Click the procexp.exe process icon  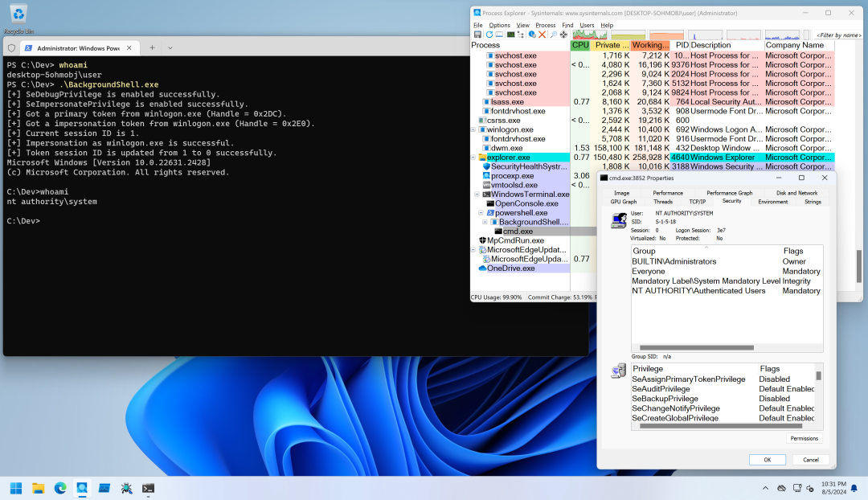click(x=486, y=175)
